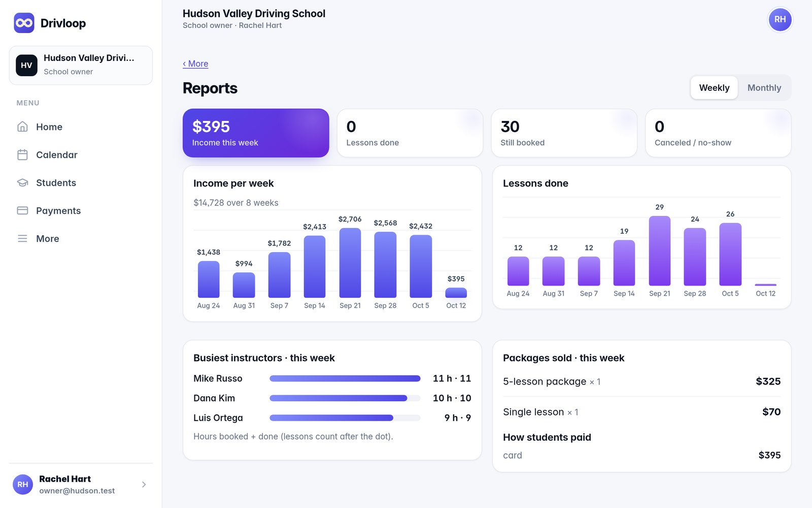Open the Calendar menu item

81,154
